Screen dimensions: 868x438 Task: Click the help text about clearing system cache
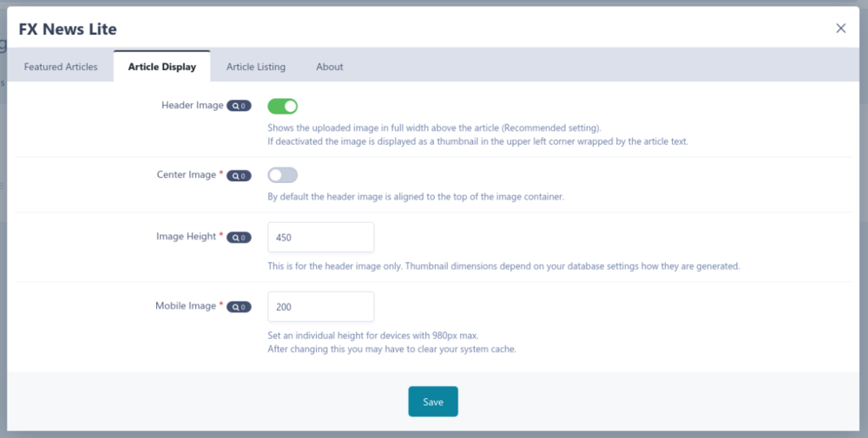click(392, 350)
